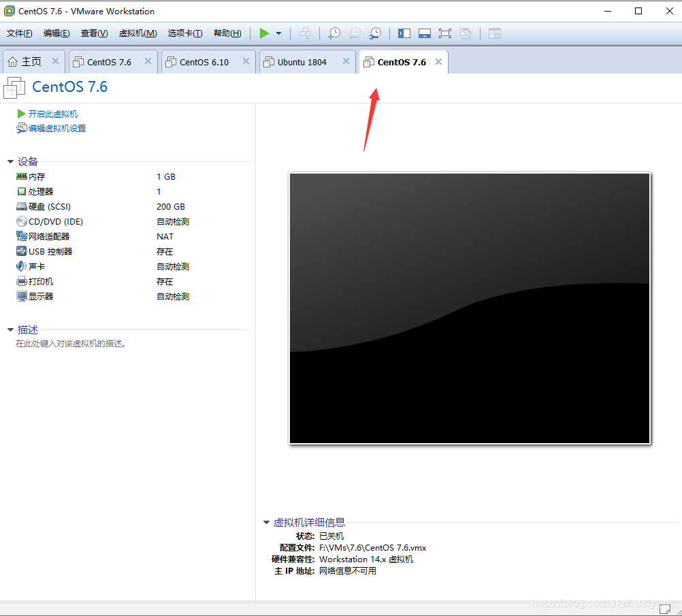Collapse the 虚拟机详细信息 section
The image size is (682, 616).
point(266,523)
